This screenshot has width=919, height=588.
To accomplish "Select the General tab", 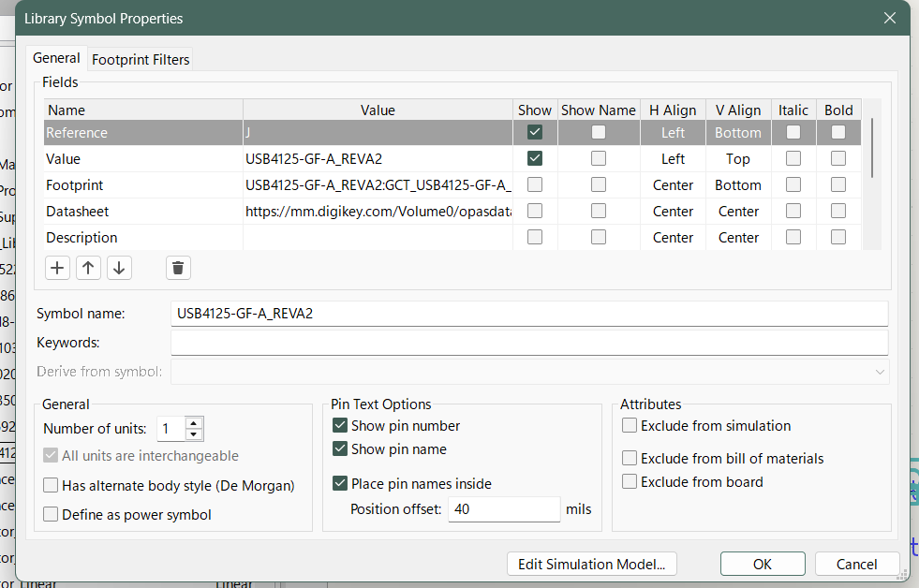I will pos(56,58).
